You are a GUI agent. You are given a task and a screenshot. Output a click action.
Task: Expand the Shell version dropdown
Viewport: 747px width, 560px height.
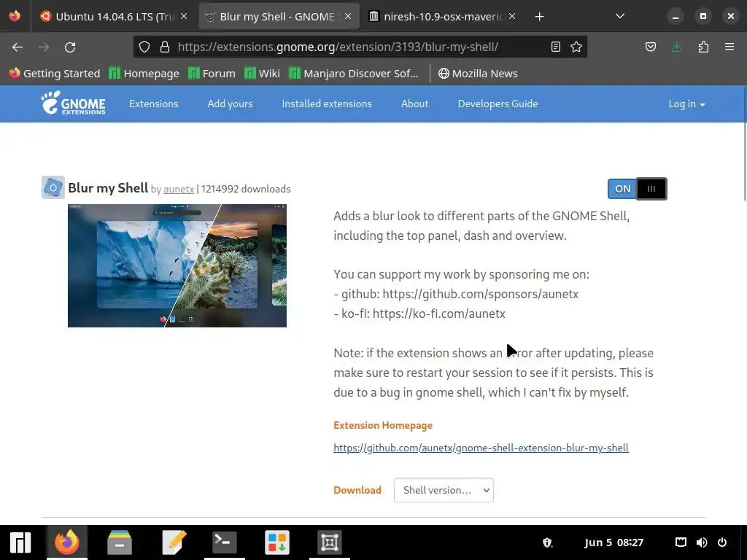pos(444,490)
